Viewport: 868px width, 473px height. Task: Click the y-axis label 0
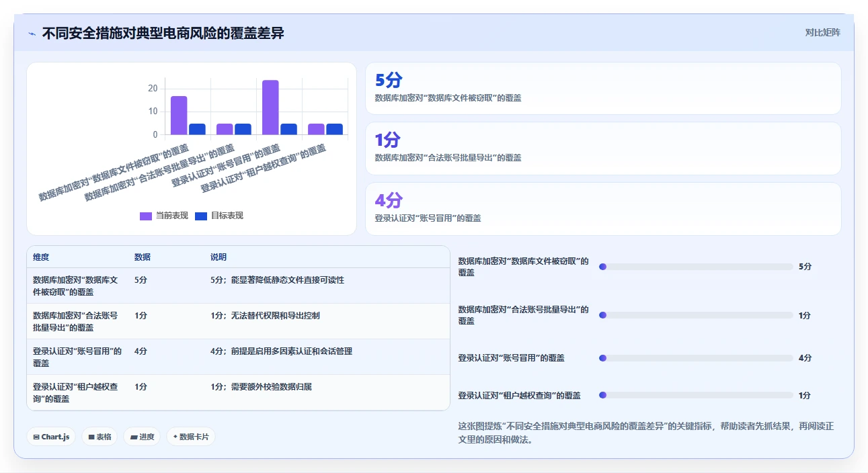coord(155,134)
